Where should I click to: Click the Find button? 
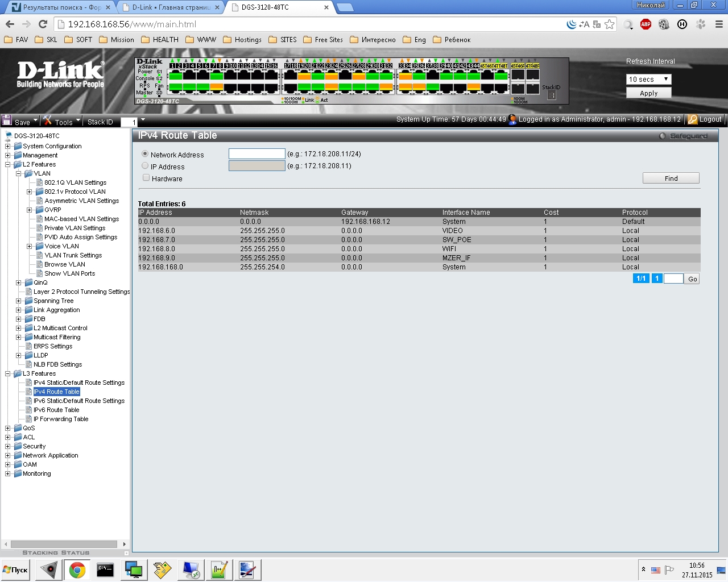(671, 178)
